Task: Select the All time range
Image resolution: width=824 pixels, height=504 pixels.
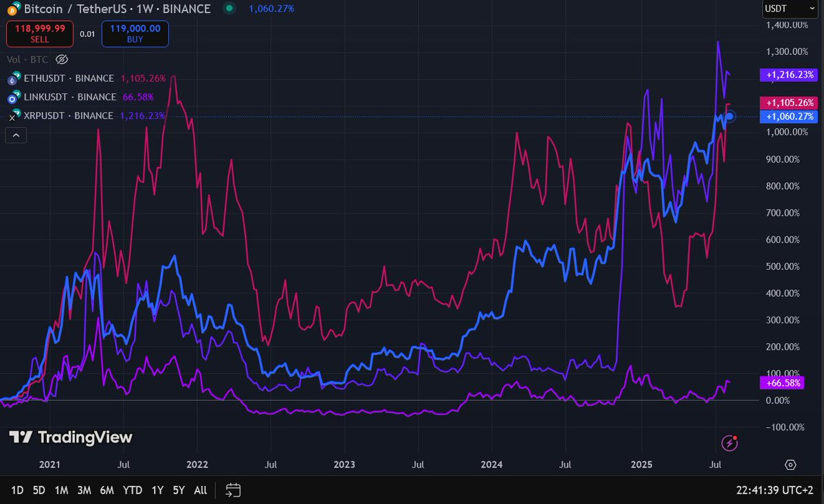Action: click(x=200, y=490)
